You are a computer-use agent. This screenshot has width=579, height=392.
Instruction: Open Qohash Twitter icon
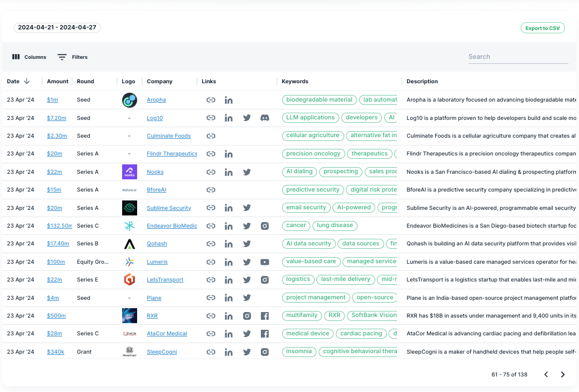(247, 244)
